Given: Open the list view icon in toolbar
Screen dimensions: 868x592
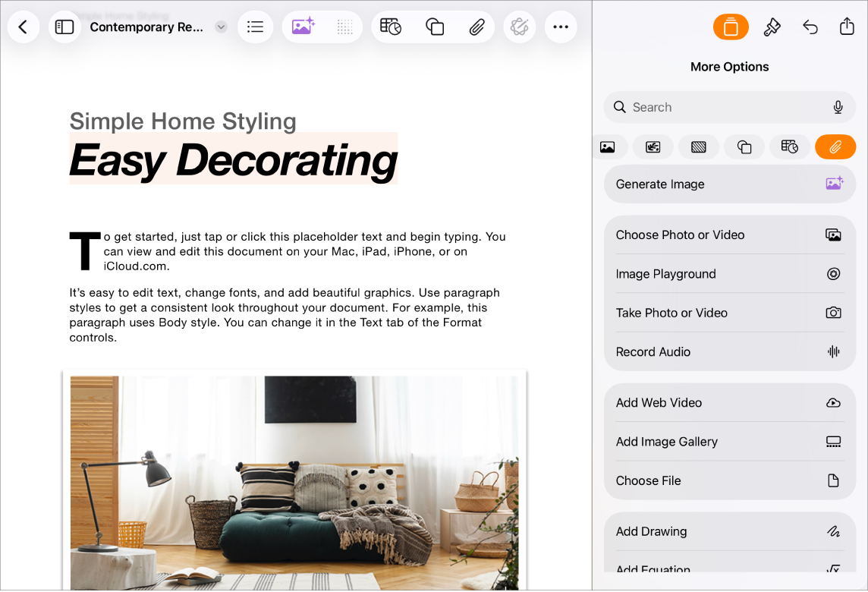Looking at the screenshot, I should tap(255, 27).
